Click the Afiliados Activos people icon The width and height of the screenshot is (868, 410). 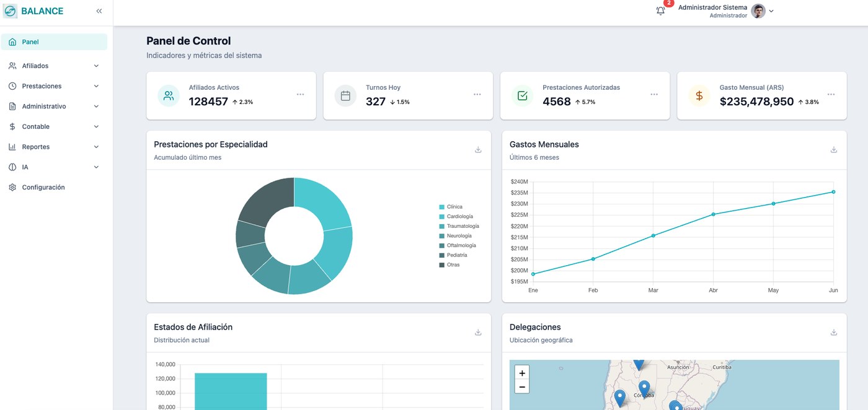pyautogui.click(x=169, y=96)
